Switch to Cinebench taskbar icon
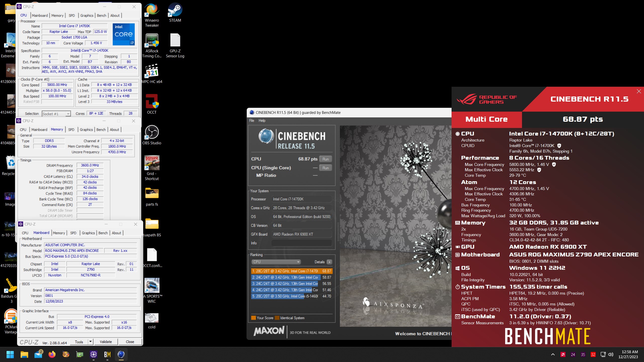The image size is (644, 362). click(121, 354)
